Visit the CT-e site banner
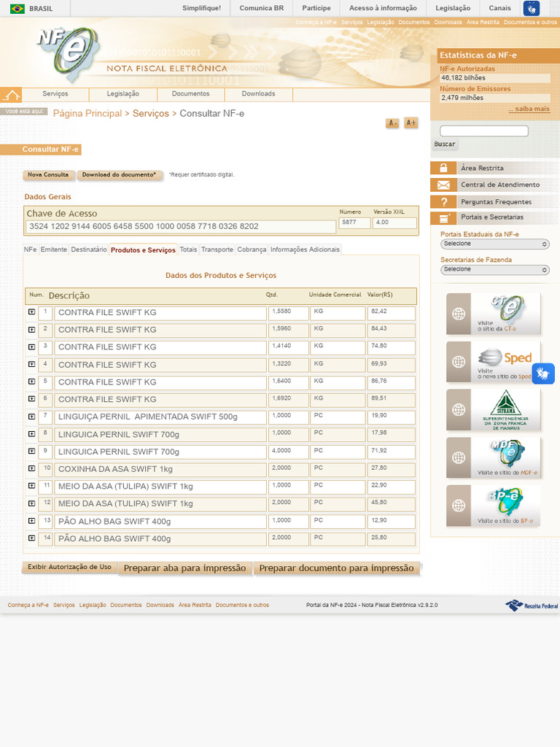This screenshot has width=560, height=747. pos(494,314)
